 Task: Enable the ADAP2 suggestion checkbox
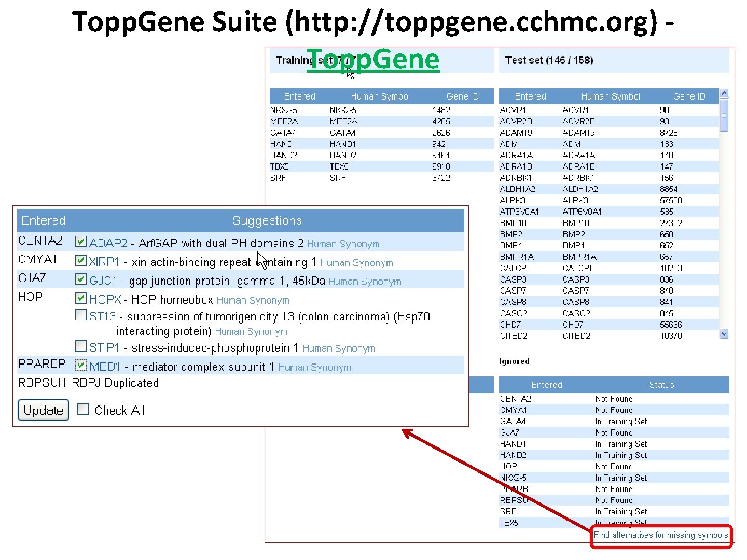(x=81, y=242)
